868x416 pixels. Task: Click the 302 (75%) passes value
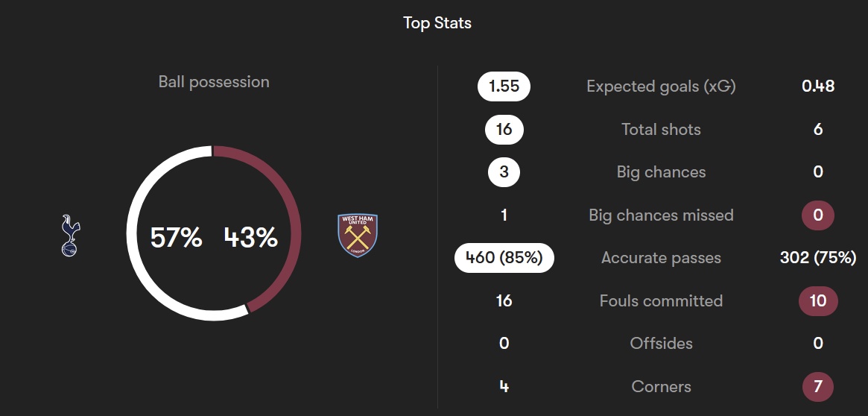pyautogui.click(x=818, y=258)
